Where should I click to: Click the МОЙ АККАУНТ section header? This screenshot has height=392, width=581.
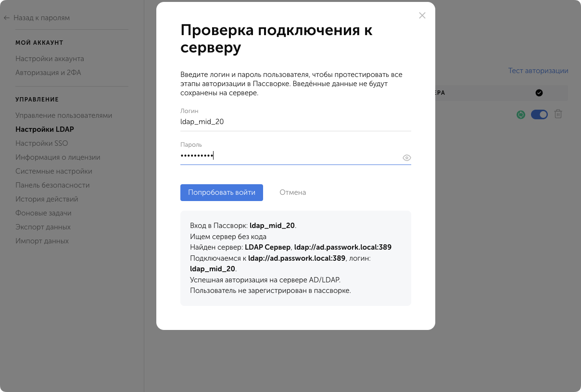[39, 43]
